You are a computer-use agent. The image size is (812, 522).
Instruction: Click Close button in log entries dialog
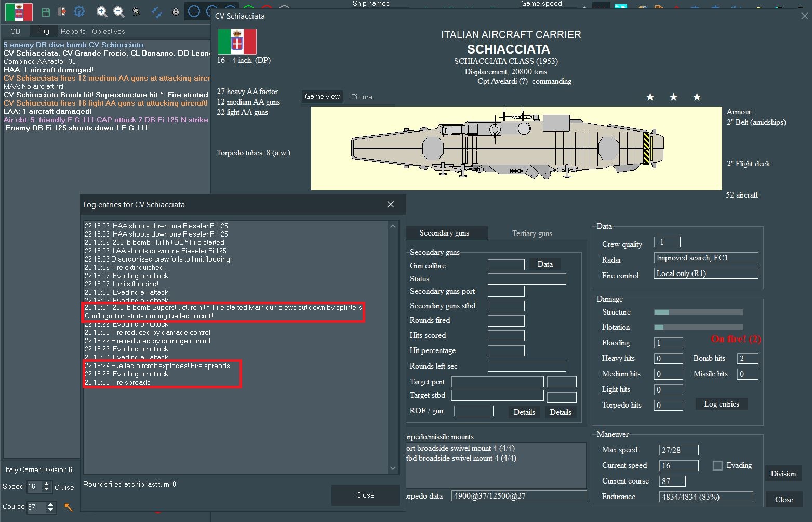(365, 495)
